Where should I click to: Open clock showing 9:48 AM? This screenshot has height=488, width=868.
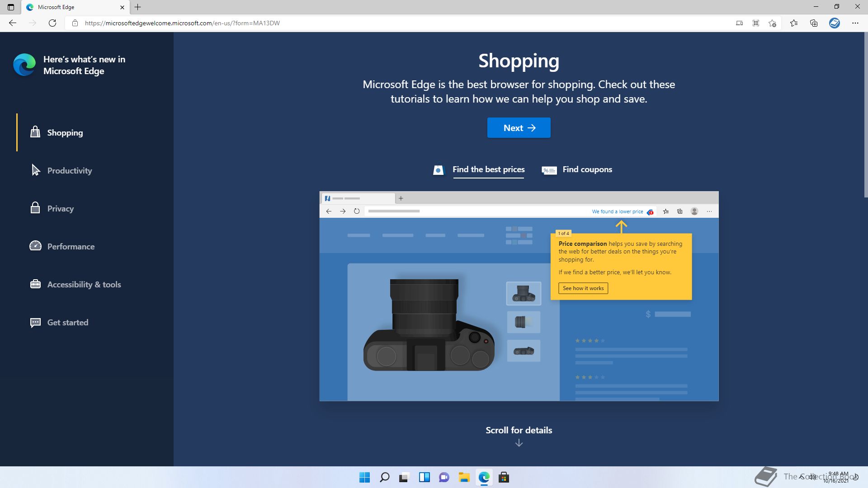835,477
